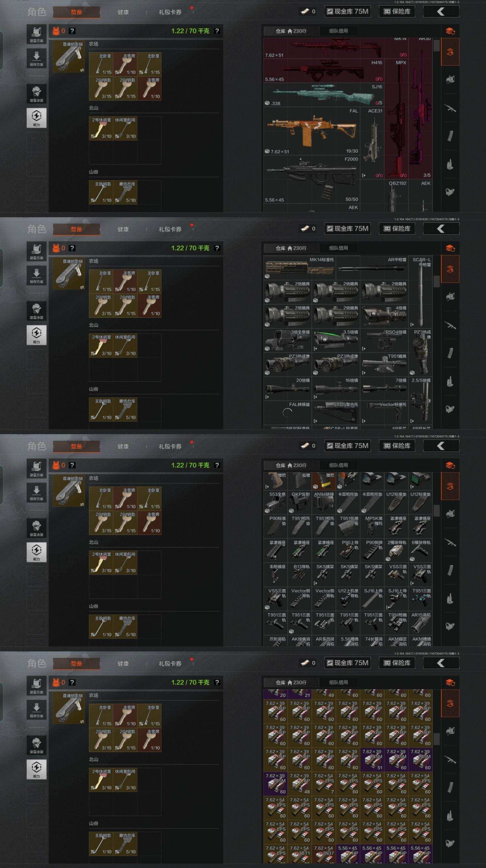Select the 2.5/5倍镜 variable scope
This screenshot has width=486, height=868.
point(420,400)
